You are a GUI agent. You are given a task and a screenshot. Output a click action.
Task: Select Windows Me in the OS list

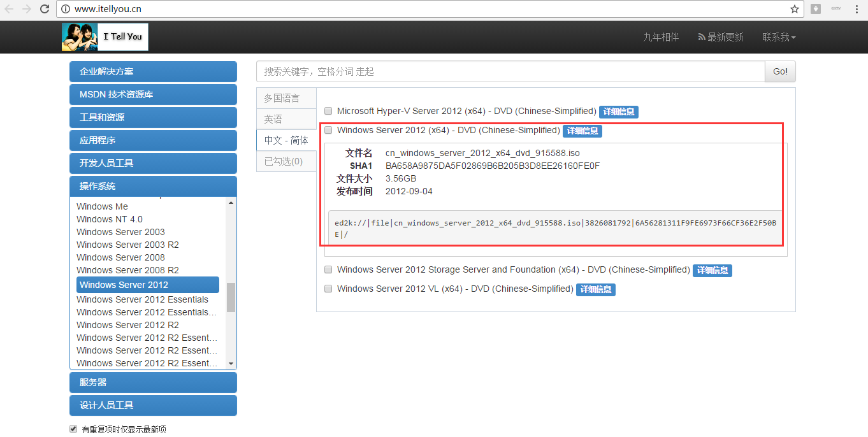[102, 206]
